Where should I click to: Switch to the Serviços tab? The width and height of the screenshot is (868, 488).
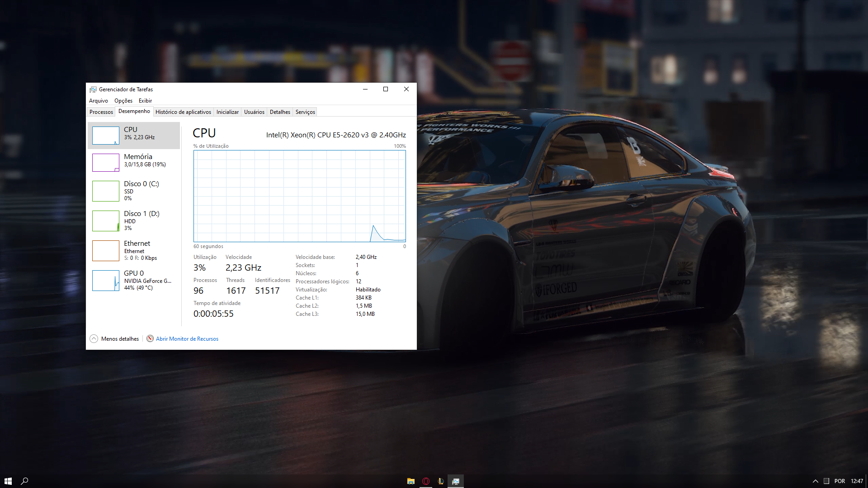point(305,112)
